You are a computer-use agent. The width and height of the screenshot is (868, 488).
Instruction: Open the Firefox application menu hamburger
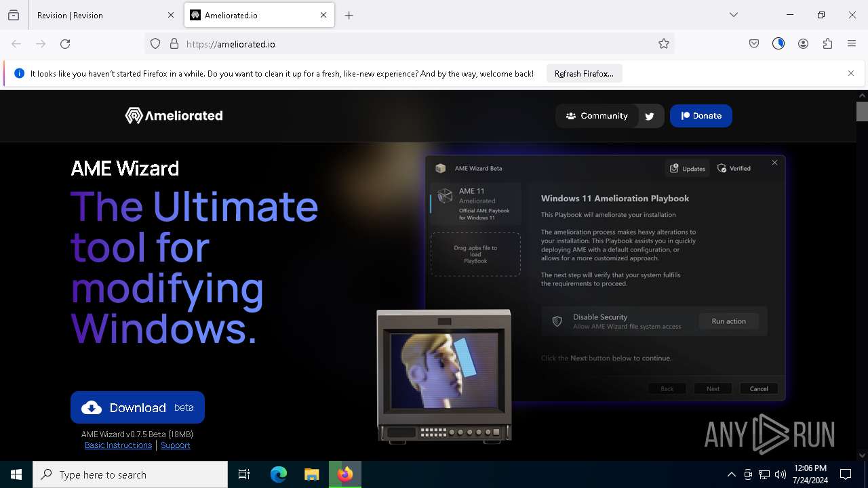[x=852, y=44]
